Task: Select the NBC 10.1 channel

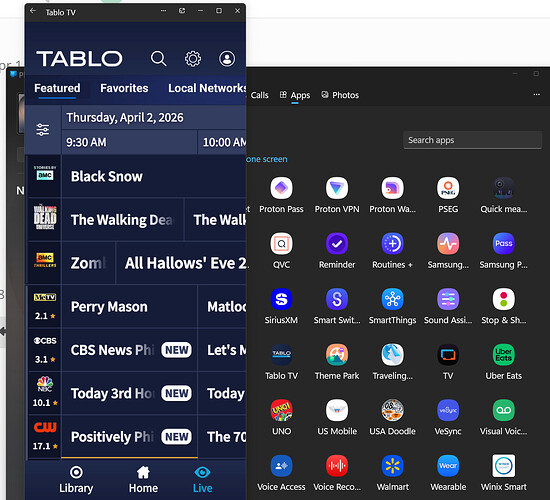Action: 45,393
